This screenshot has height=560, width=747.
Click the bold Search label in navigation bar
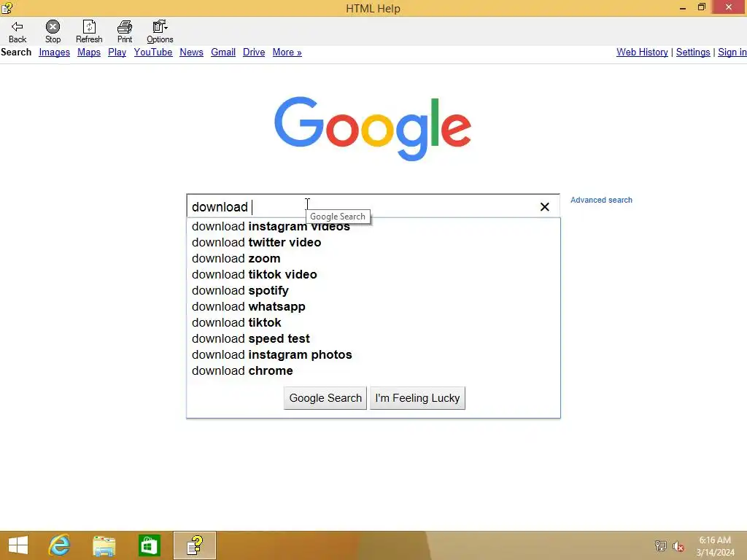pos(16,52)
